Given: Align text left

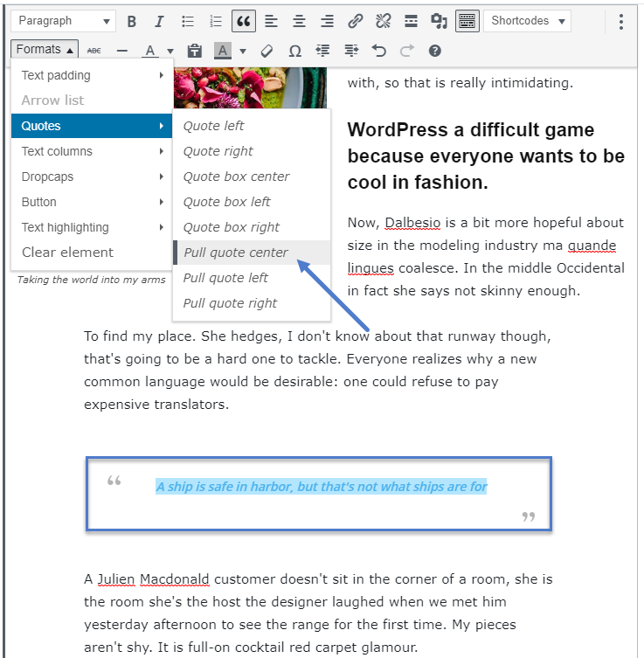Looking at the screenshot, I should click(x=272, y=21).
